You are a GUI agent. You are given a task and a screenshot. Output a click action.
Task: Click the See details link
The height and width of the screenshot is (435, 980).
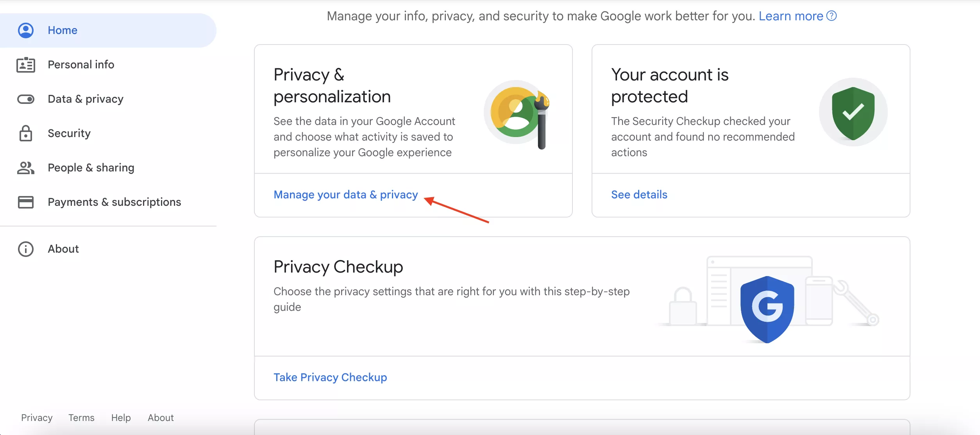click(639, 194)
